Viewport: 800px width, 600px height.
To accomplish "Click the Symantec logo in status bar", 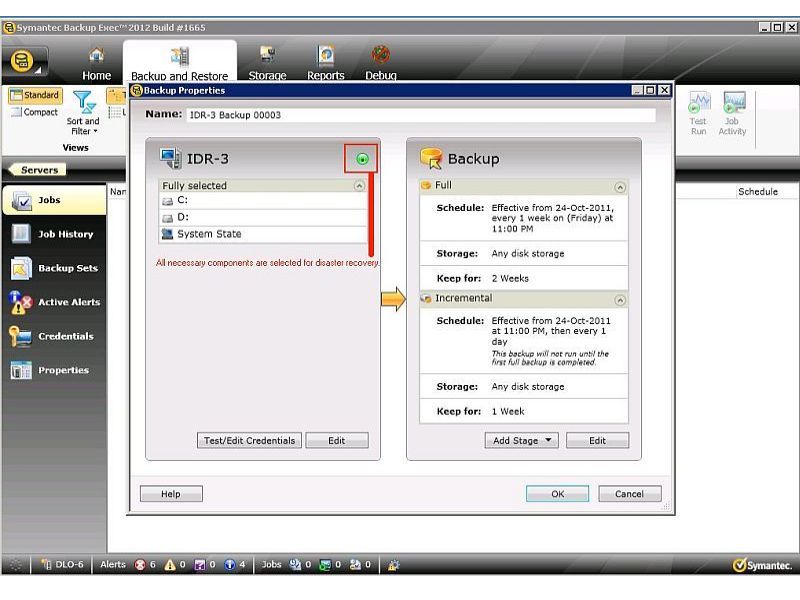I will click(x=762, y=565).
